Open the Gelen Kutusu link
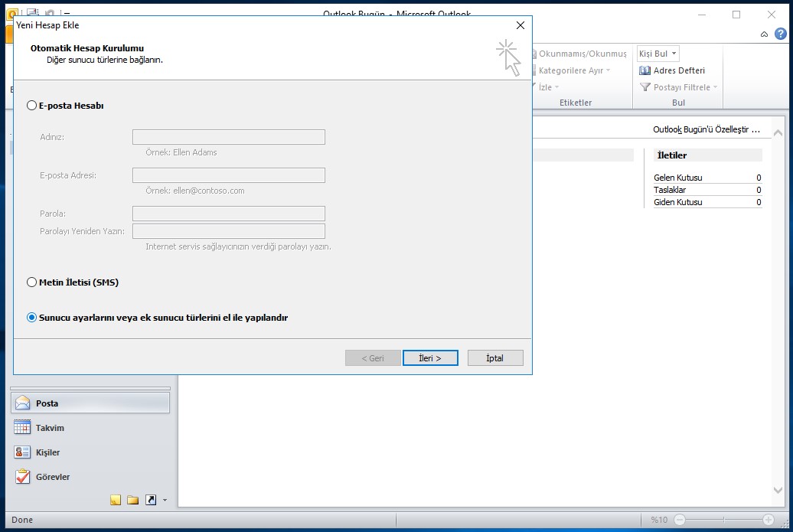Screen dimensions: 793x532 [x=677, y=178]
